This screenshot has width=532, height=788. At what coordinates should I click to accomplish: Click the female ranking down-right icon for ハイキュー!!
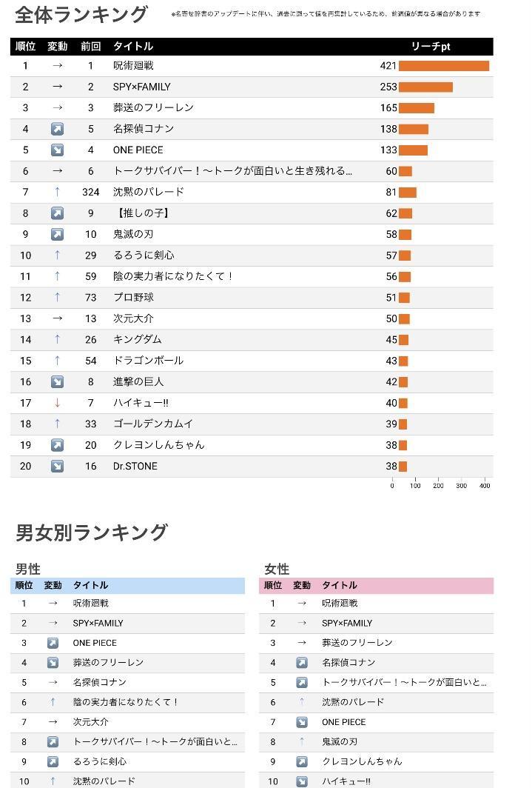click(x=302, y=781)
